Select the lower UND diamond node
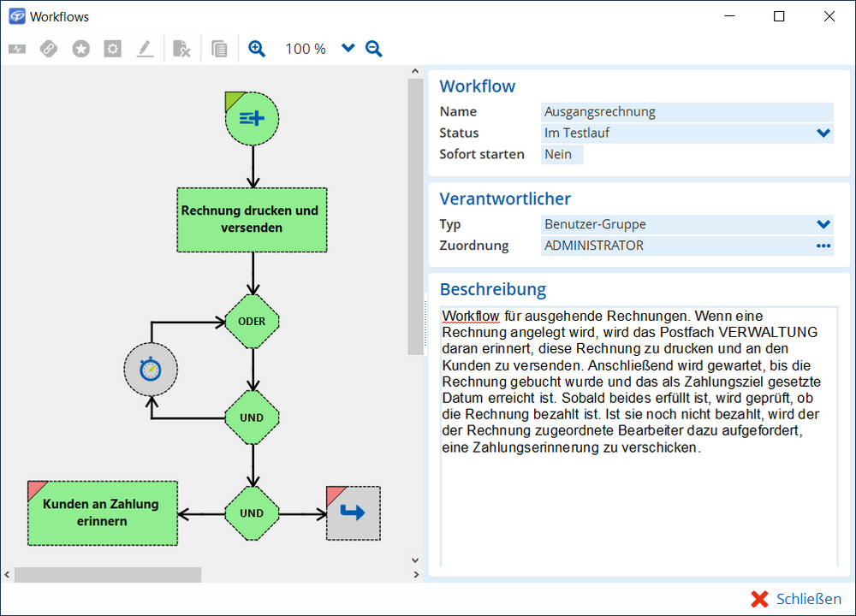856x616 pixels. 253,513
